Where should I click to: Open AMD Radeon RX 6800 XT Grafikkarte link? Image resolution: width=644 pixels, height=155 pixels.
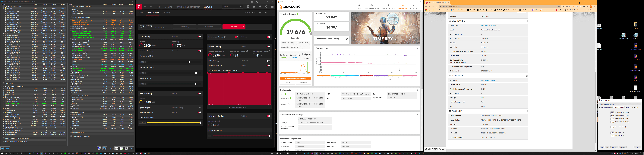click(490, 26)
